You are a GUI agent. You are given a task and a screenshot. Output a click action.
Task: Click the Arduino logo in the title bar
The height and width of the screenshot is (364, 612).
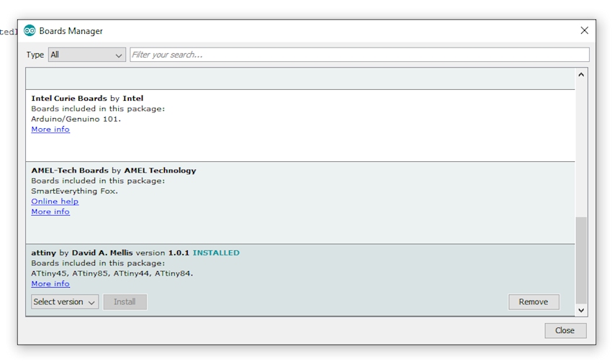[x=30, y=31]
